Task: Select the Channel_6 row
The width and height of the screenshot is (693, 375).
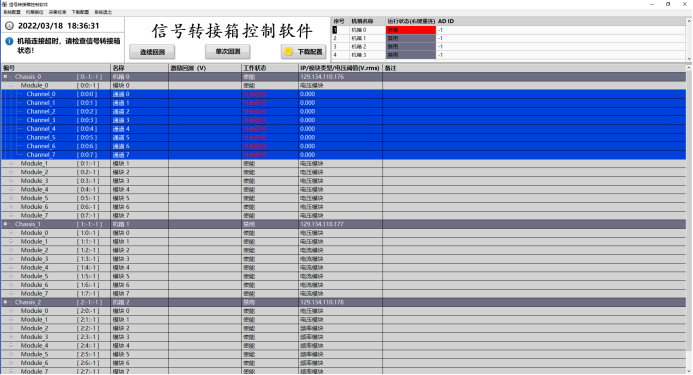Action: [x=343, y=146]
